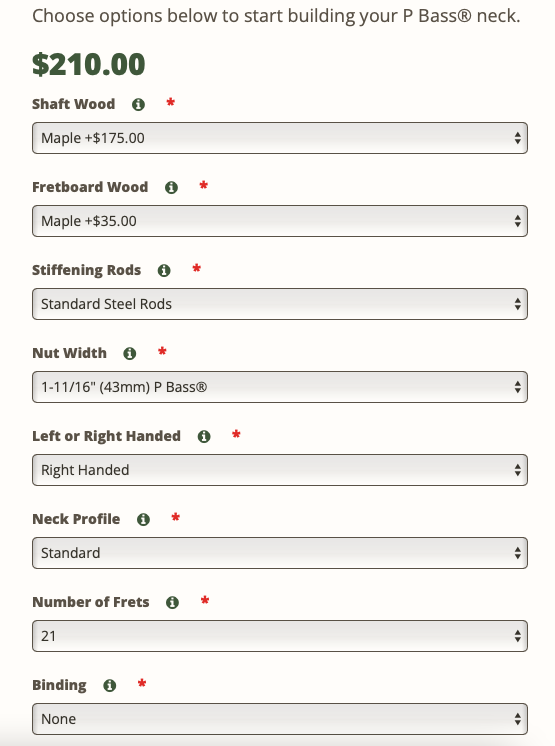Open the Right Handed selection dropdown
555x746 pixels.
tap(280, 470)
